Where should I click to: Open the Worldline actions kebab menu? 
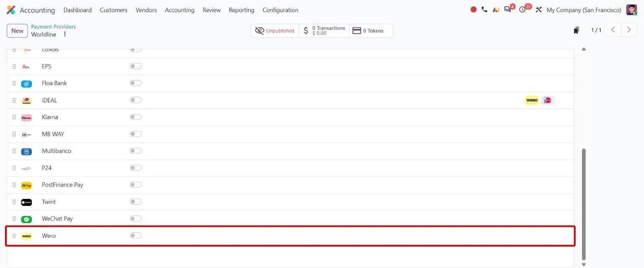tap(65, 34)
